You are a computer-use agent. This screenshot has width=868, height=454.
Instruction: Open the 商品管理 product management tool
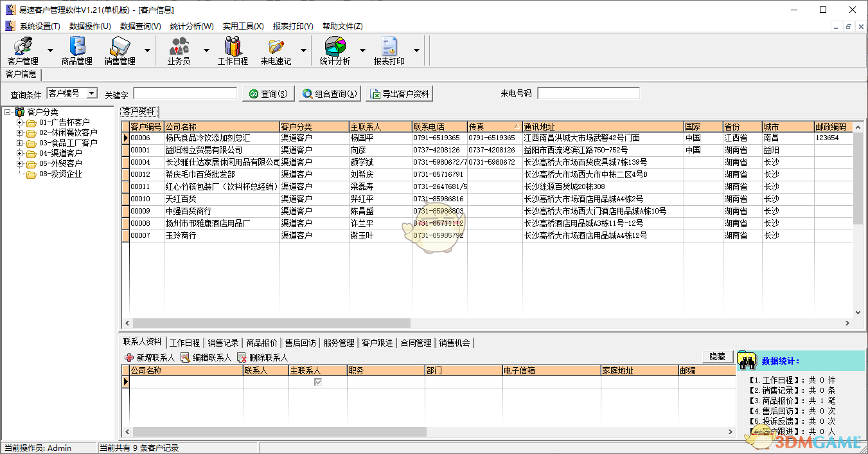point(76,50)
